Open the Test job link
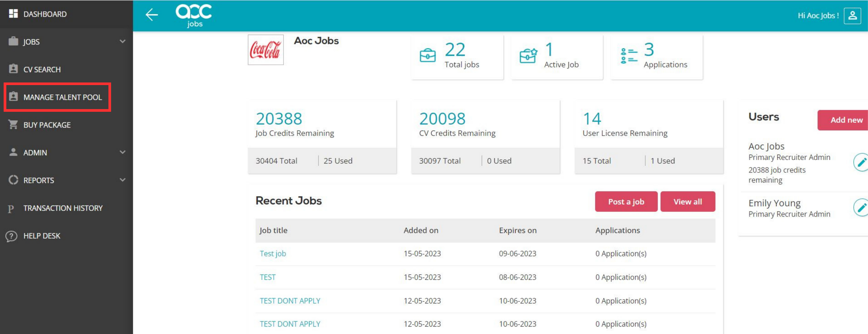Image resolution: width=868 pixels, height=334 pixels. coord(273,253)
